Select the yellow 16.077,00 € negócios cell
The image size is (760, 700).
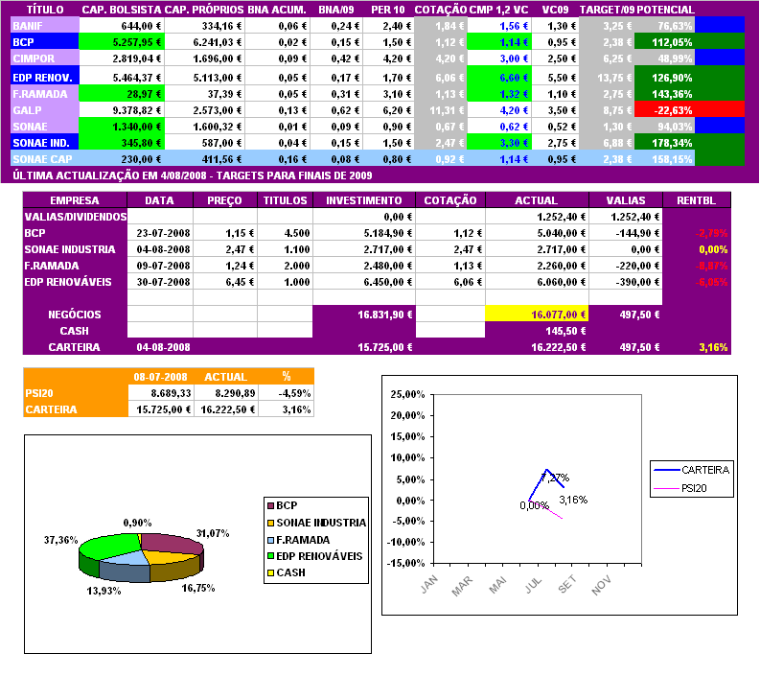[x=537, y=315]
